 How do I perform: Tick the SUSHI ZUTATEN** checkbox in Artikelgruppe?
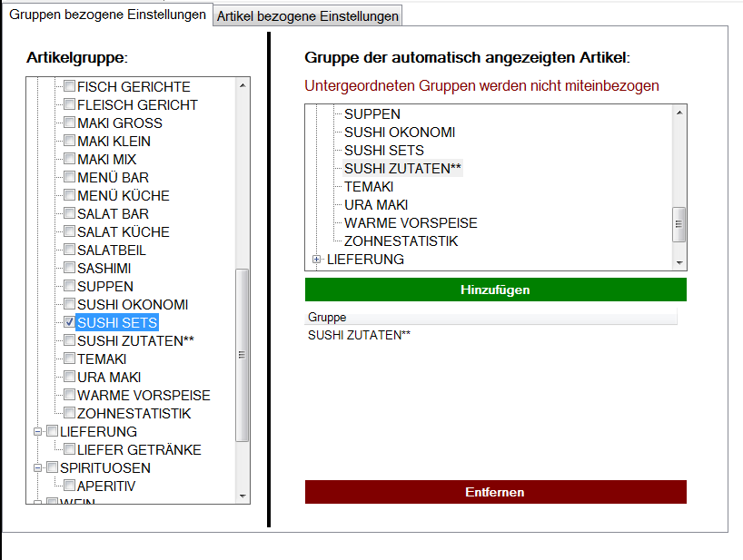tap(70, 341)
